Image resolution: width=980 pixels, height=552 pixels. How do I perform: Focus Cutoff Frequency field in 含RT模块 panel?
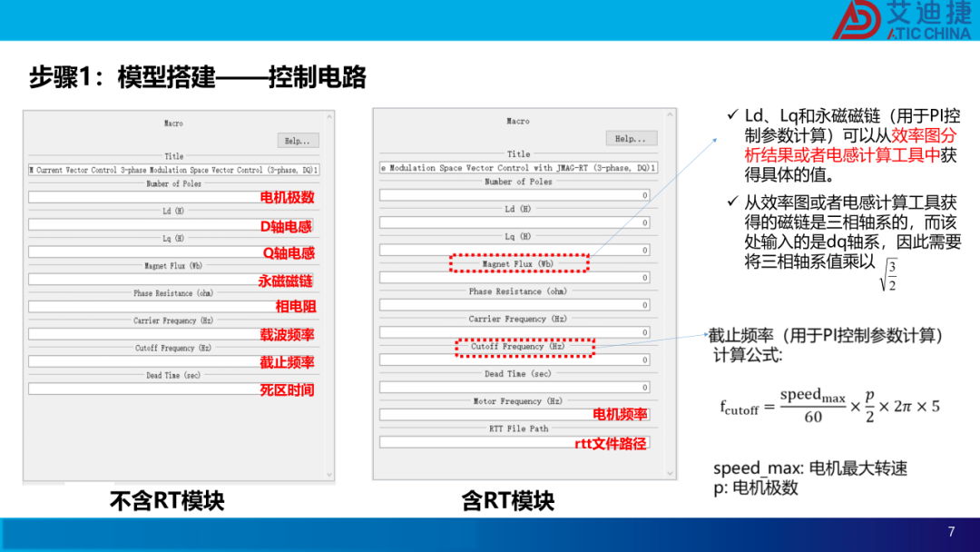point(514,360)
